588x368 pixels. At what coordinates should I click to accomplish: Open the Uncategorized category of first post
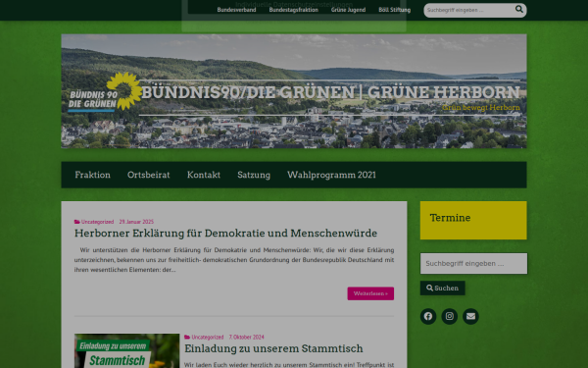(x=97, y=222)
